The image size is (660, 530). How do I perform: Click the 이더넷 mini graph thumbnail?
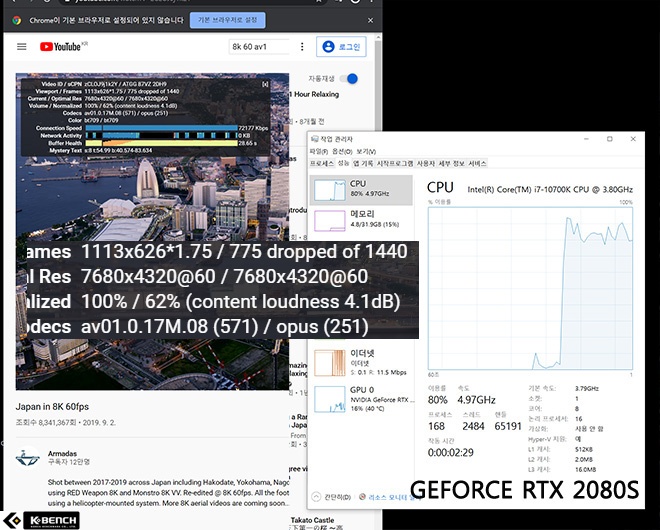point(330,363)
